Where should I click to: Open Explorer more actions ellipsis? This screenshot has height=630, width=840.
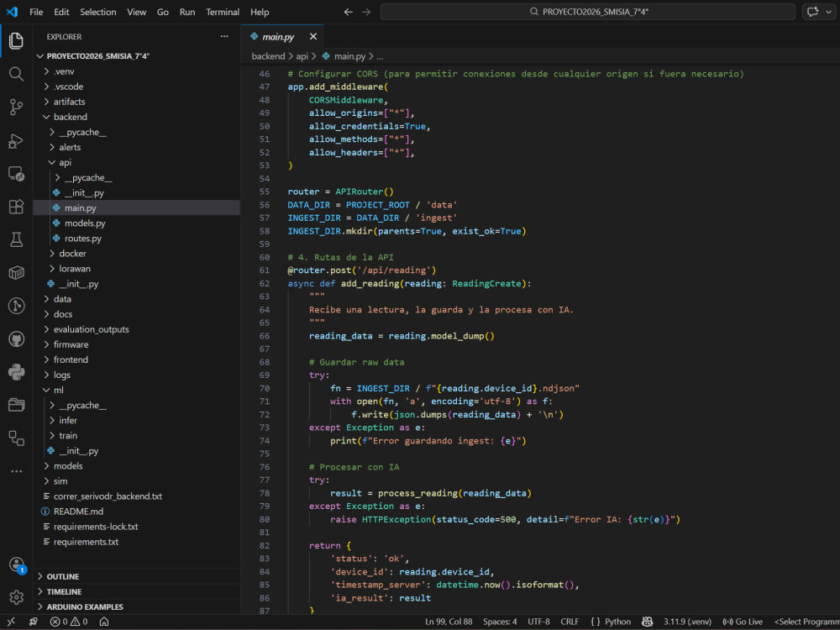pyautogui.click(x=224, y=36)
